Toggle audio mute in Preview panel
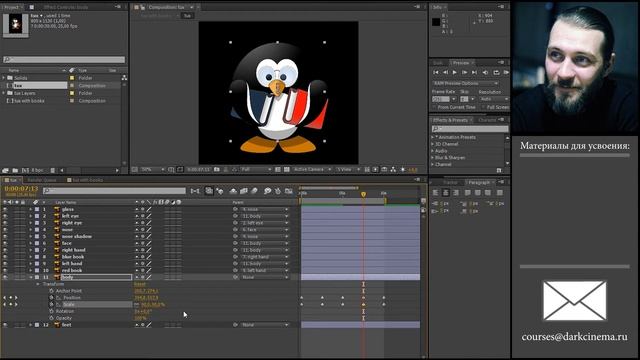 485,72
